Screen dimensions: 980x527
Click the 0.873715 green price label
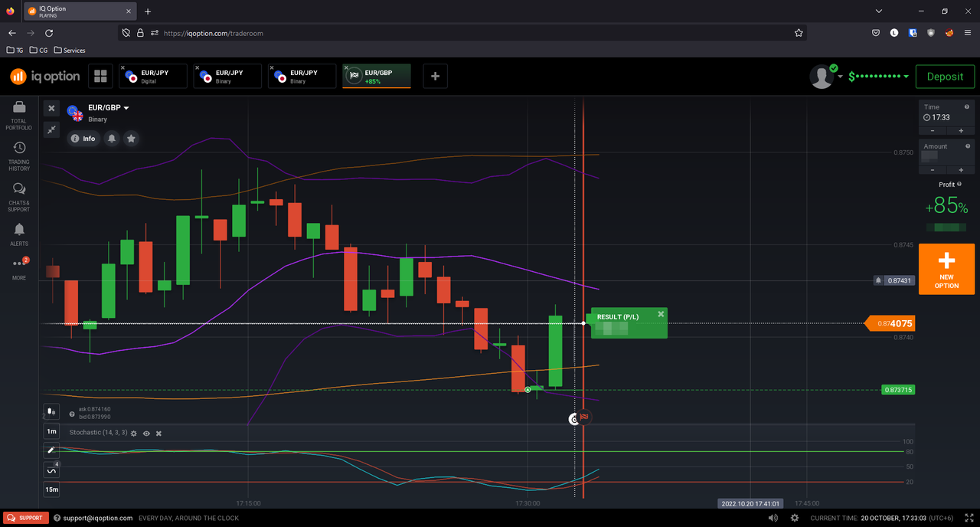898,390
